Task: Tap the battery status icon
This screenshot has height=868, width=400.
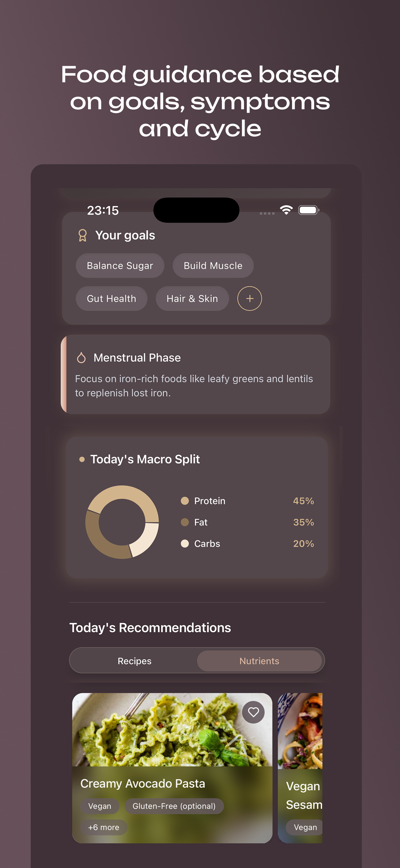Action: tap(309, 210)
